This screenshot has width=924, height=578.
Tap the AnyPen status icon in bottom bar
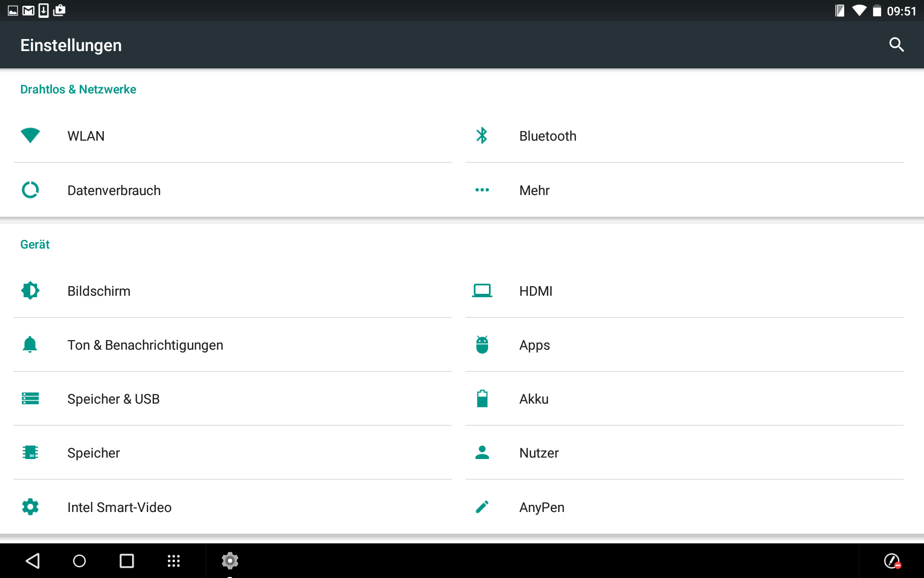tap(892, 561)
